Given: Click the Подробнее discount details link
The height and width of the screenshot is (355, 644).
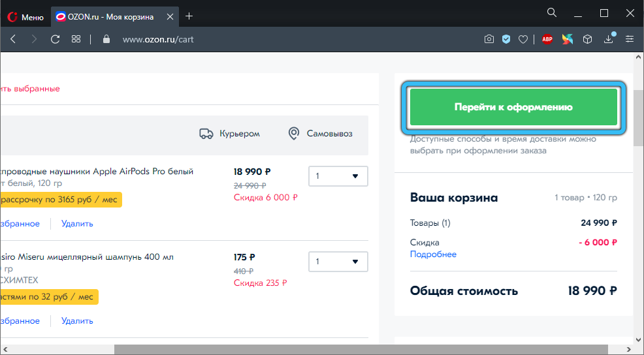Looking at the screenshot, I should (433, 255).
